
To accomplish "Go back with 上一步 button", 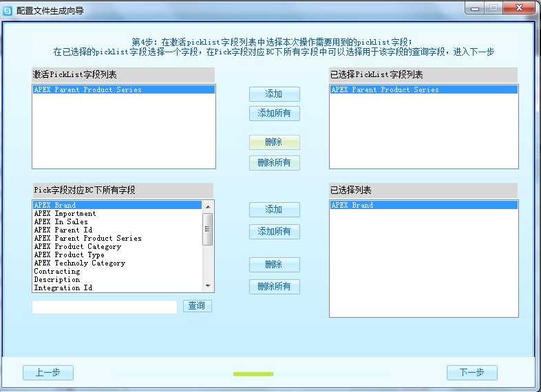I will click(x=48, y=373).
